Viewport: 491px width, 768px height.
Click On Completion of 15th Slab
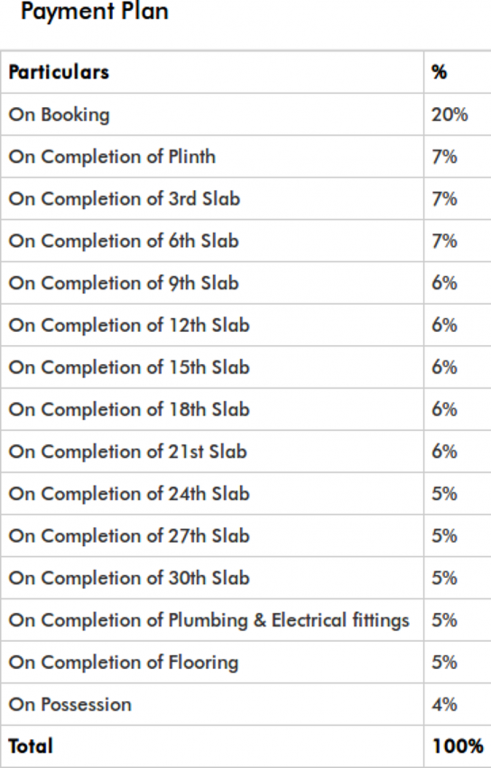(x=129, y=367)
